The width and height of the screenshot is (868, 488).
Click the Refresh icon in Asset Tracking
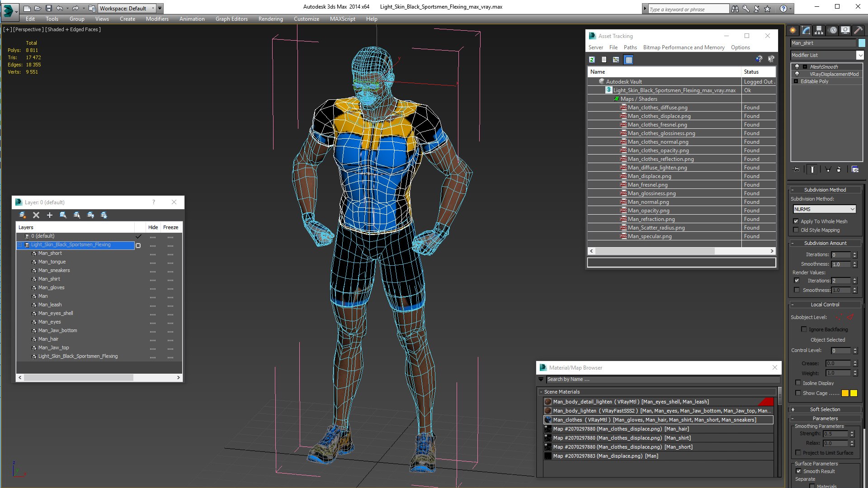pos(592,60)
